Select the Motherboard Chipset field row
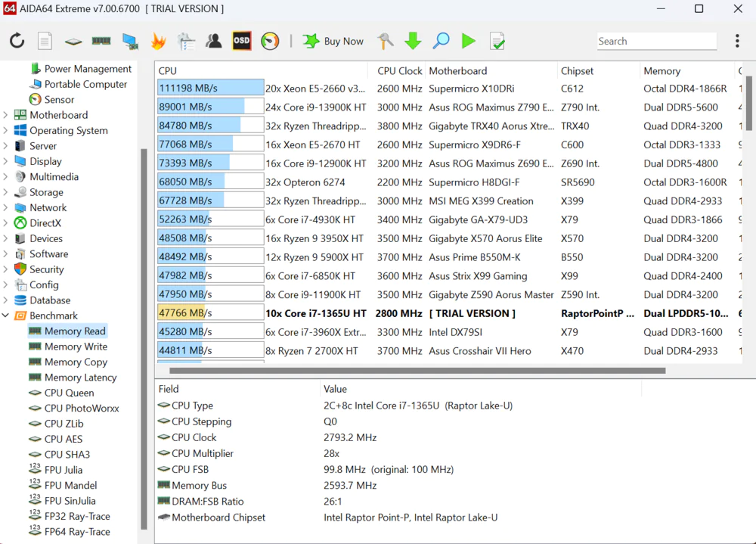Screen dimensions: 756x544 (328, 518)
